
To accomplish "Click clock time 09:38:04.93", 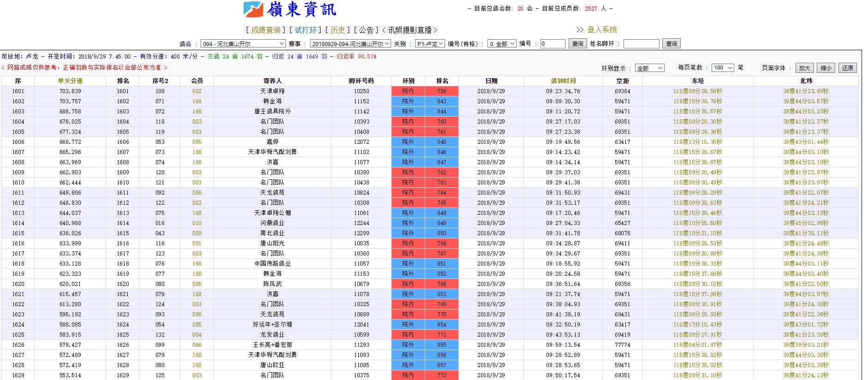I will click(563, 304).
